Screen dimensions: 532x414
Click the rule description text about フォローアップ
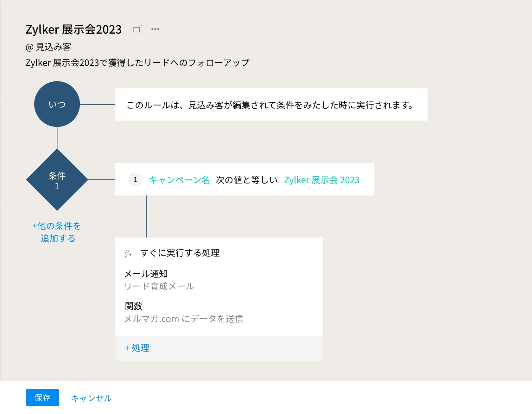[x=137, y=62]
